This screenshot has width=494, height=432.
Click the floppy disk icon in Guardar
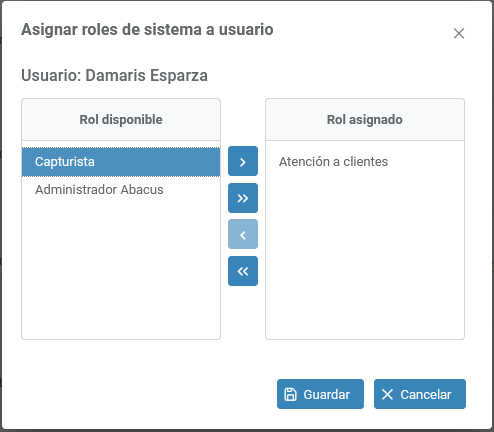coord(290,394)
